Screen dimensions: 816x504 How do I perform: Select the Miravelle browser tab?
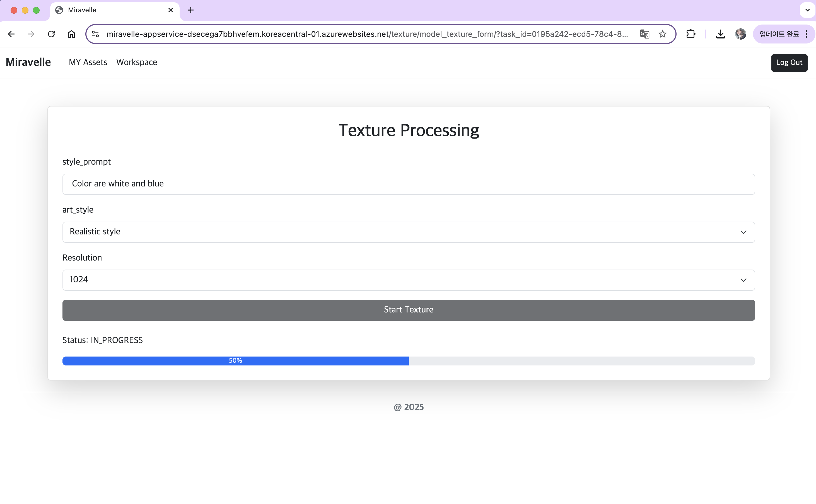coord(115,10)
